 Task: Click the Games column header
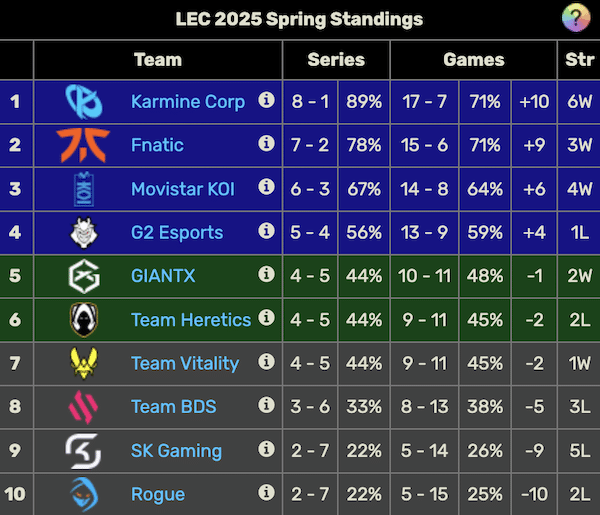pos(474,60)
